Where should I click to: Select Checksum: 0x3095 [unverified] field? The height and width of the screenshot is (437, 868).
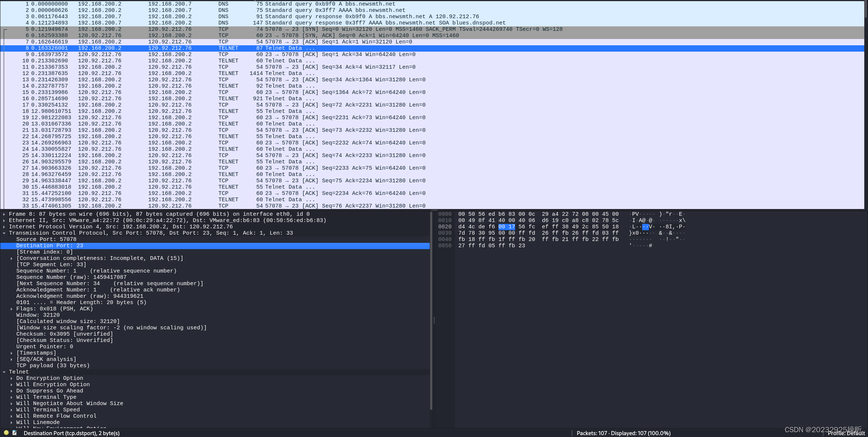coord(215,334)
